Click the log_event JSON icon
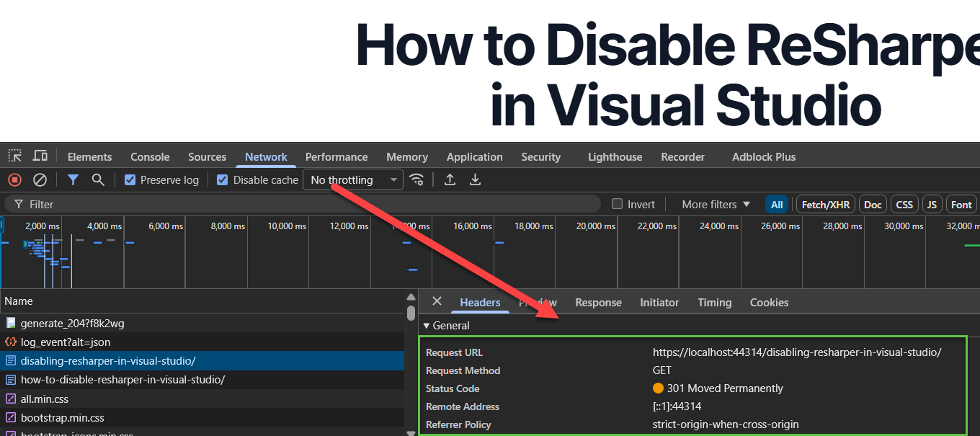Screen dimensions: 980x436 pos(11,342)
